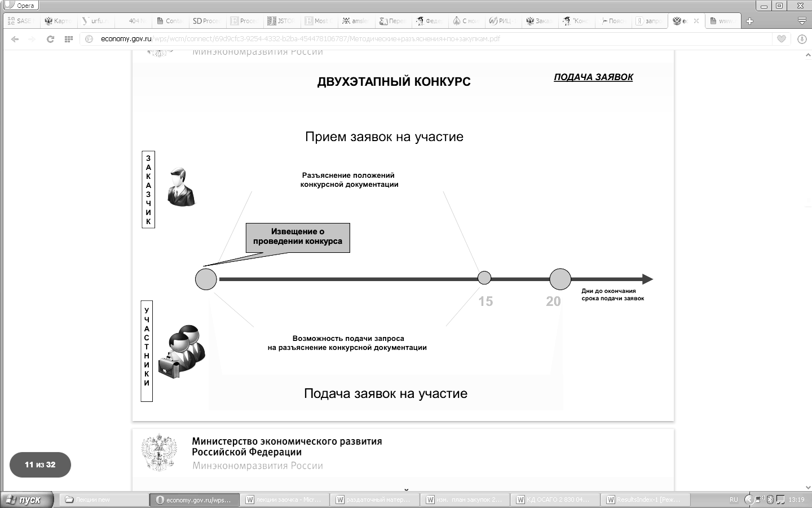The height and width of the screenshot is (508, 812).
Task: Click text Подача заявок на участие
Action: click(386, 393)
